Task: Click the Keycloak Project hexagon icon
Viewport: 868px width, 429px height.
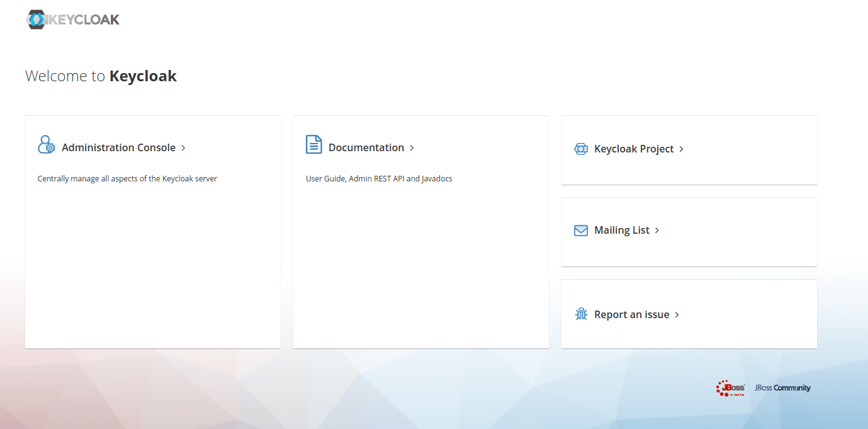Action: [x=580, y=149]
